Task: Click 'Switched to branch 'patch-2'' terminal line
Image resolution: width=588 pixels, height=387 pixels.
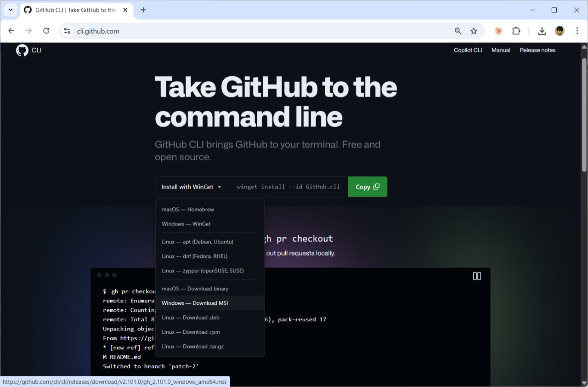Action: (x=151, y=366)
